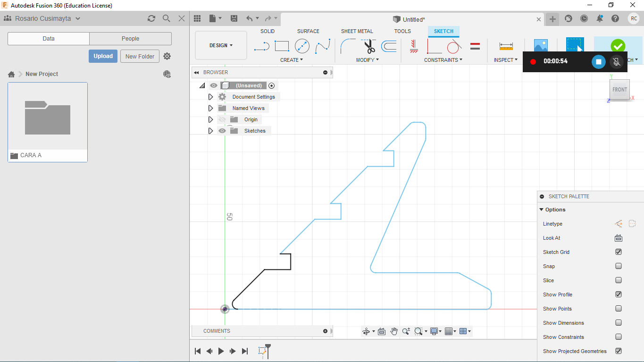Expand the Document Settings node
644x362 pixels.
pyautogui.click(x=211, y=97)
